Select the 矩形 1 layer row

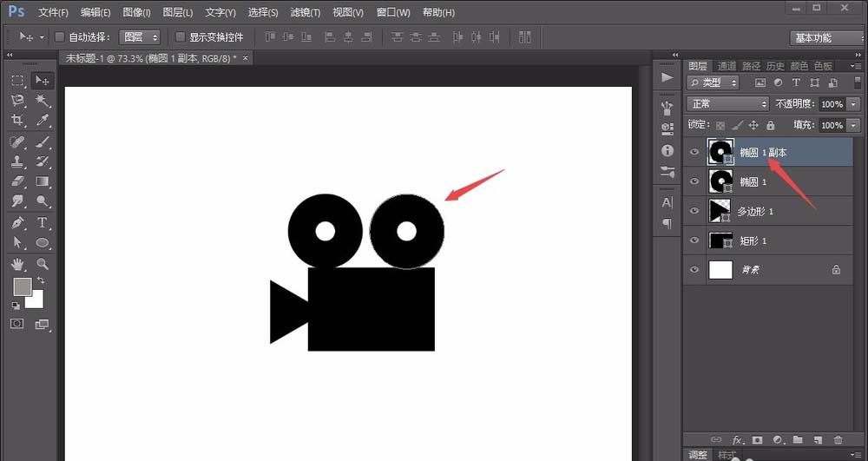(x=767, y=240)
